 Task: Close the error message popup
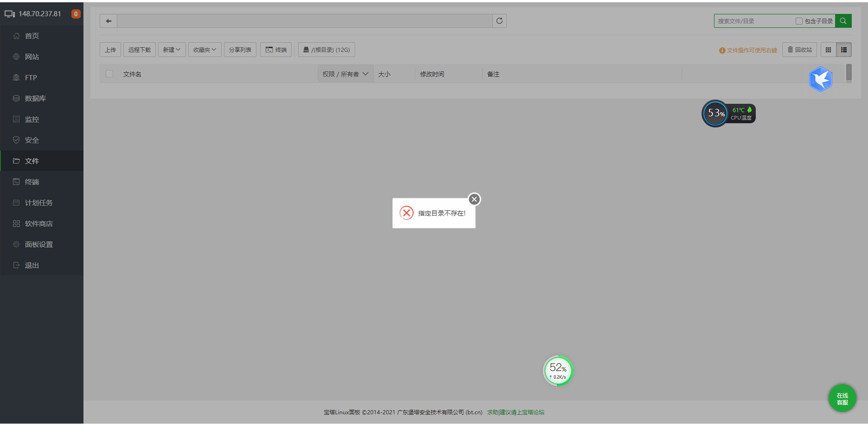[x=474, y=199]
